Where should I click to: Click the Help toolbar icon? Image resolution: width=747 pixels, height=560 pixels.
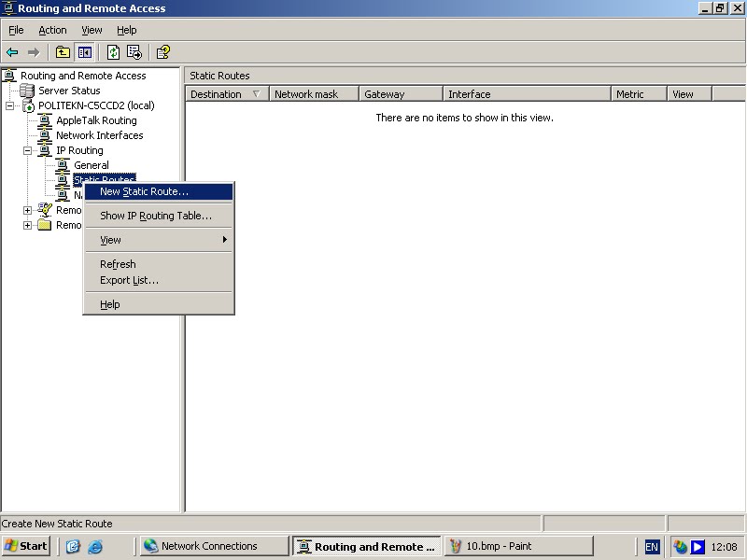tap(162, 52)
